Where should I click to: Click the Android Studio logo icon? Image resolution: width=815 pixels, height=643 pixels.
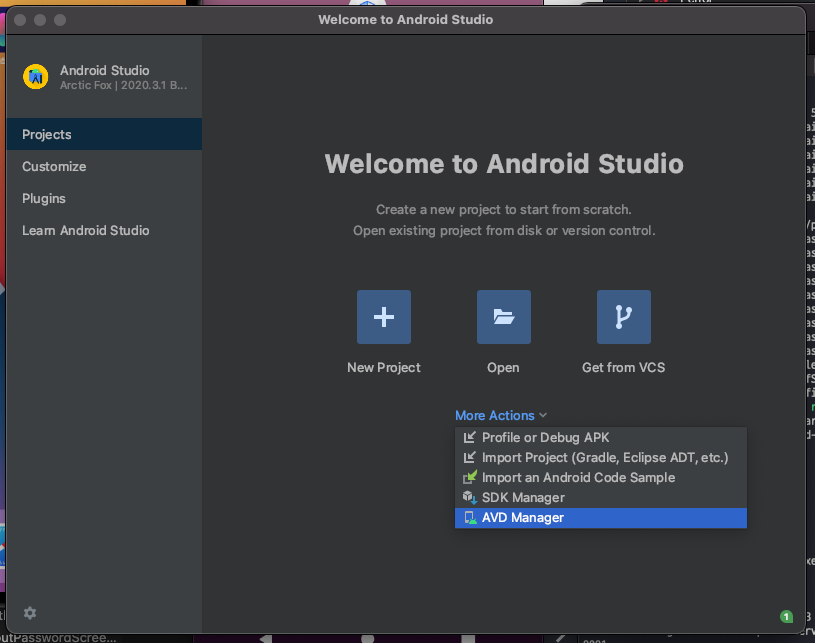click(35, 77)
